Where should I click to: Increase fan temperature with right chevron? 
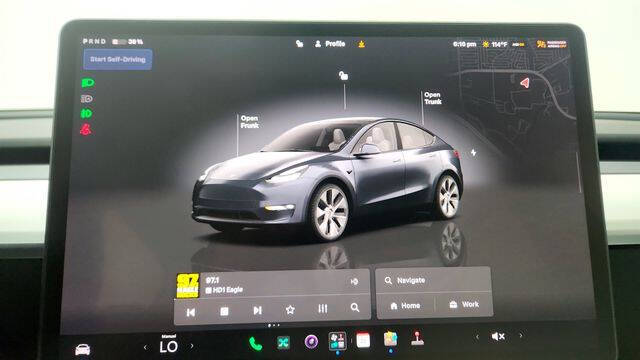192,347
